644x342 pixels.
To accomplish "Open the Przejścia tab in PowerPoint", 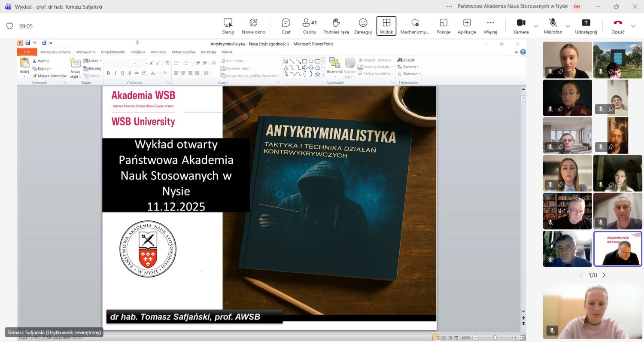I will coord(138,52).
